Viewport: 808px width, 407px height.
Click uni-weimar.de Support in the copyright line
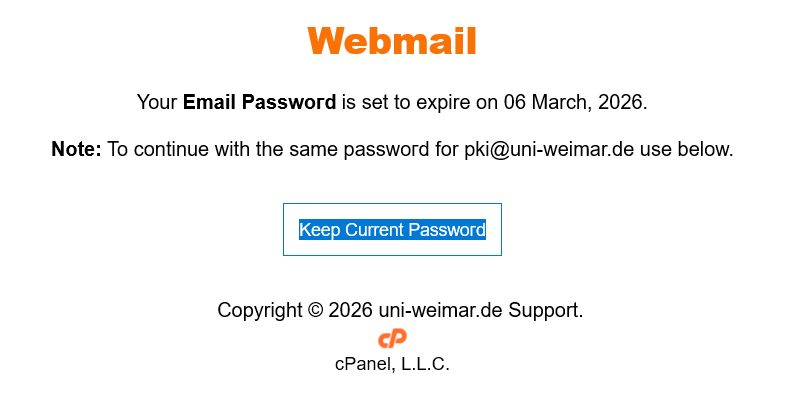pyautogui.click(x=480, y=310)
